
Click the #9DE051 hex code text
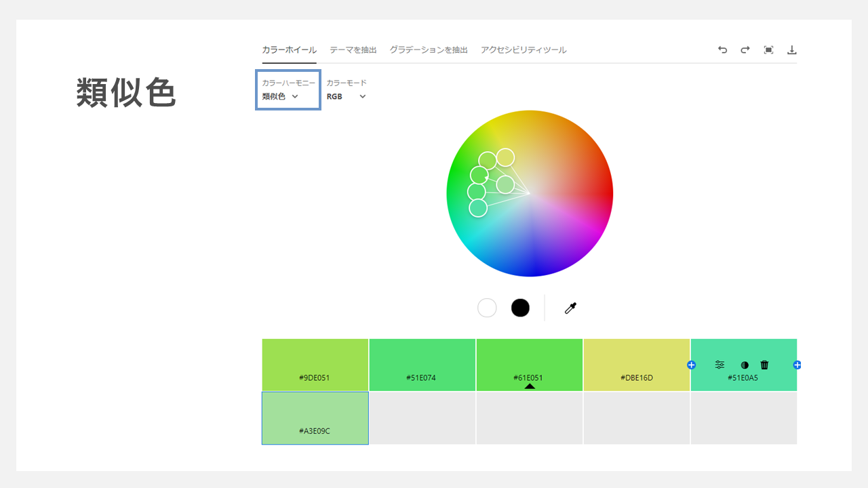315,378
